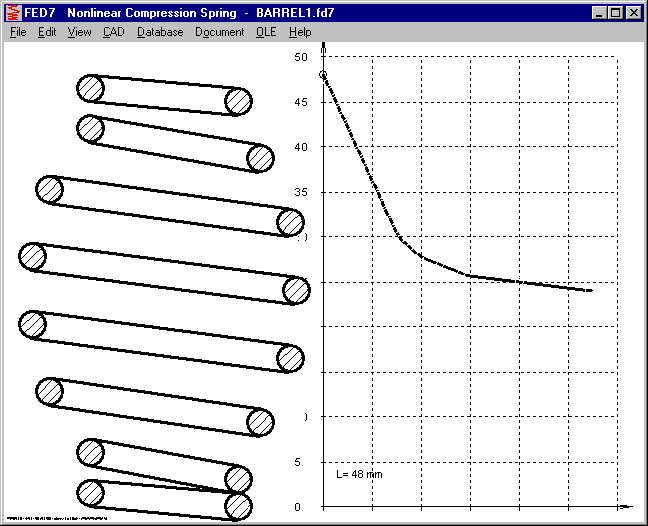The width and height of the screenshot is (648, 526).
Task: Click the 50 label on the vertical axis
Action: tap(300, 57)
